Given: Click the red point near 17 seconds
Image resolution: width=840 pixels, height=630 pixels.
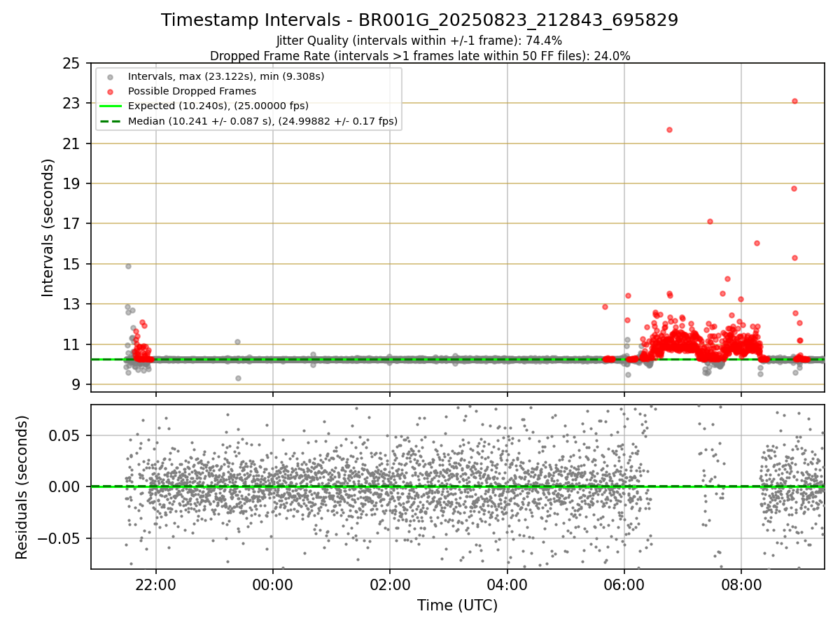Looking at the screenshot, I should coord(710,221).
